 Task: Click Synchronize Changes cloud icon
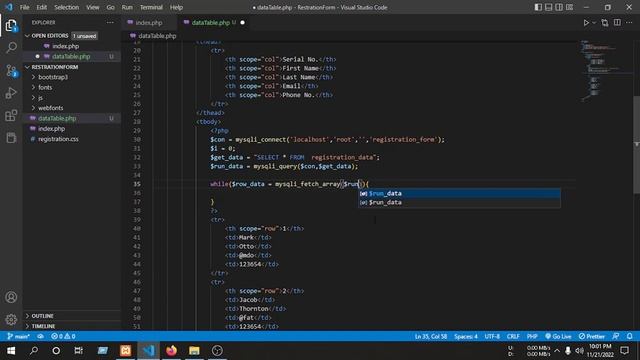click(x=40, y=336)
